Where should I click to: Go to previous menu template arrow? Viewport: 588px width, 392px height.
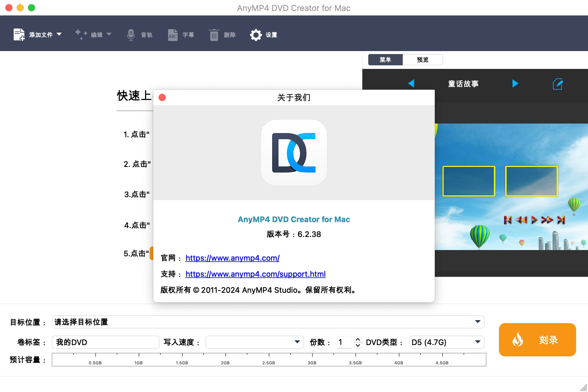[411, 83]
